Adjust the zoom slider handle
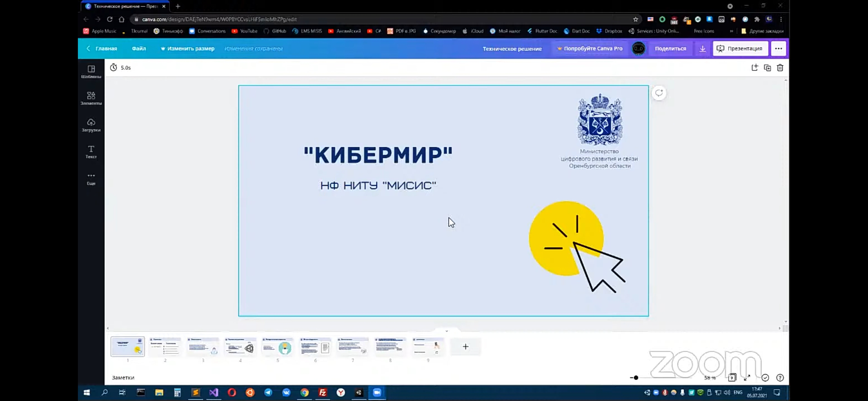 tap(636, 378)
